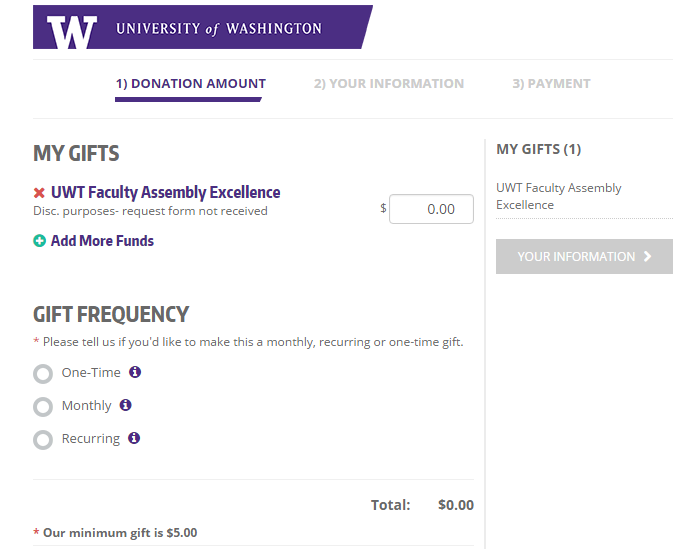
Task: Select UWT Faculty Assembly Excellence in the sidebar
Action: [x=558, y=196]
